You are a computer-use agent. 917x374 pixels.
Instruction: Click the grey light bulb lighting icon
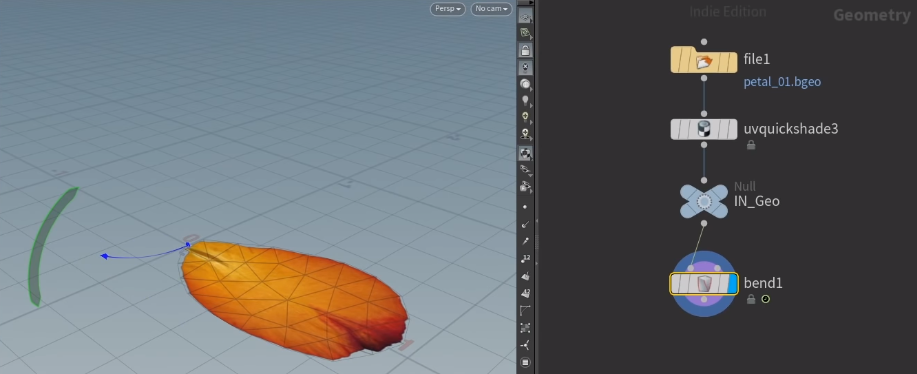coord(525,101)
